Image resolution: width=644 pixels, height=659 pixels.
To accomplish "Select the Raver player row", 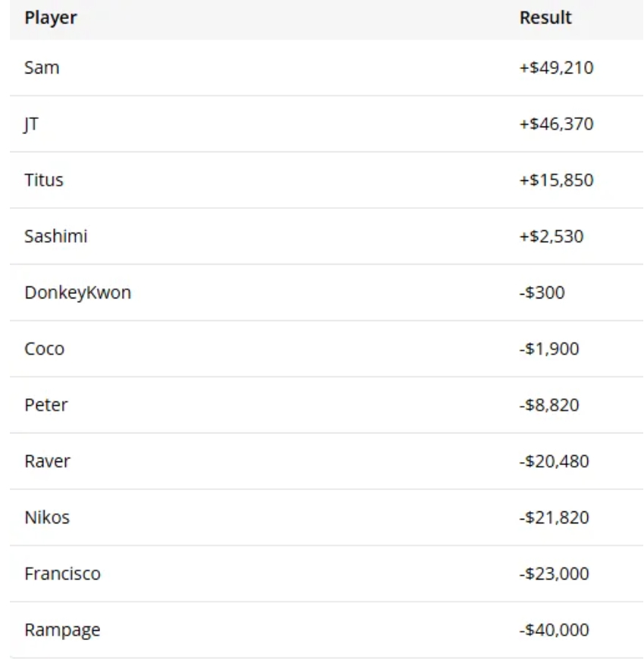I will (47, 461).
